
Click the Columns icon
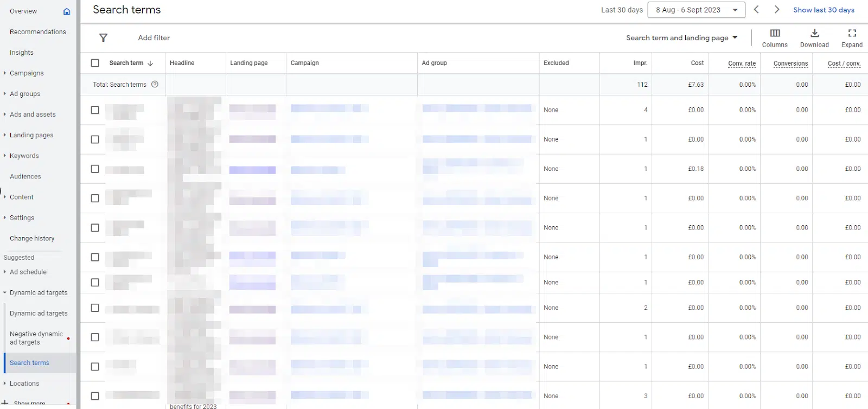pyautogui.click(x=775, y=33)
